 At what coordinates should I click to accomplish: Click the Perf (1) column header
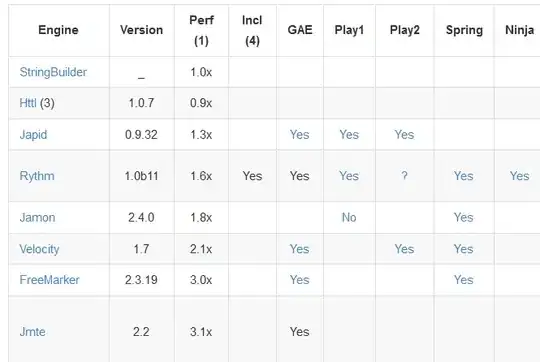tap(201, 30)
